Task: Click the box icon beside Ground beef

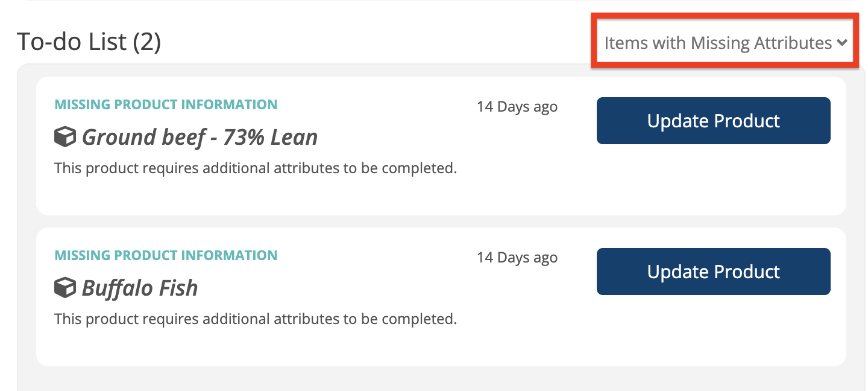Action: click(x=65, y=138)
